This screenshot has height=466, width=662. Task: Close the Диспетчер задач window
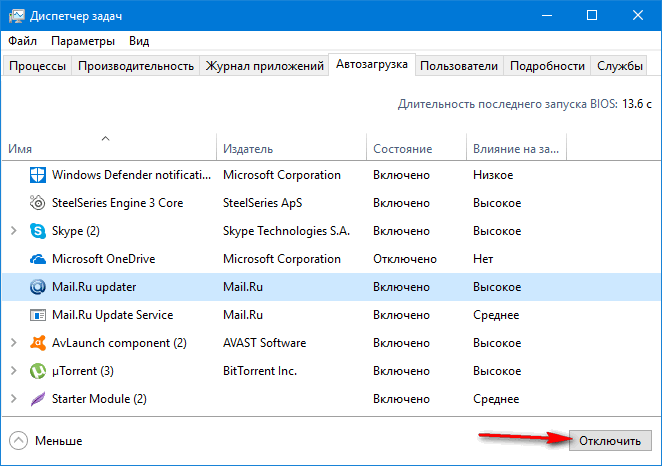(638, 16)
